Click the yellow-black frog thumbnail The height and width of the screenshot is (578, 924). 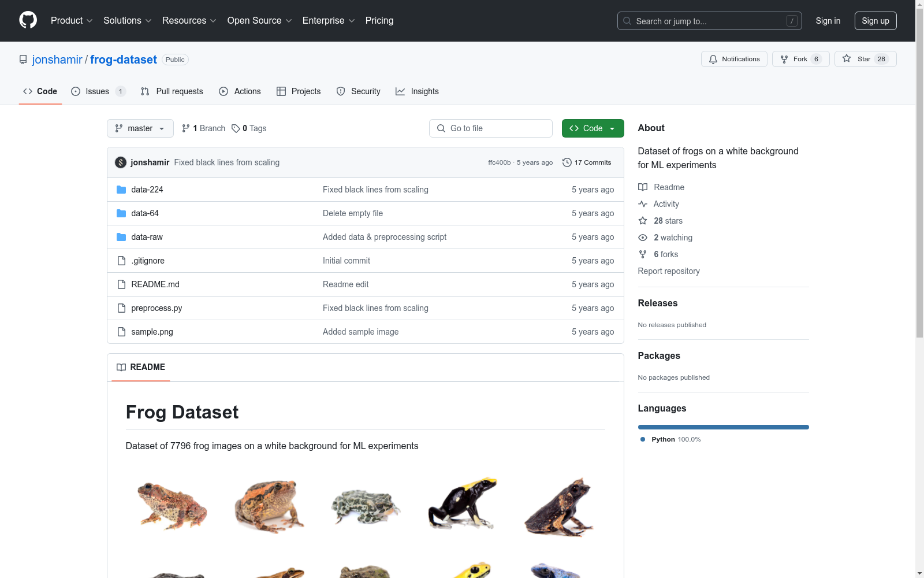point(462,503)
